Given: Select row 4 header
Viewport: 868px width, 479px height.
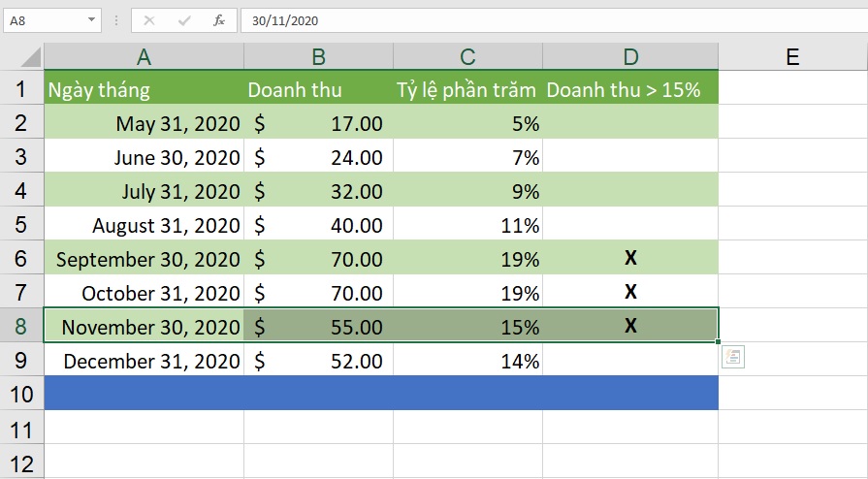Looking at the screenshot, I should [x=21, y=190].
